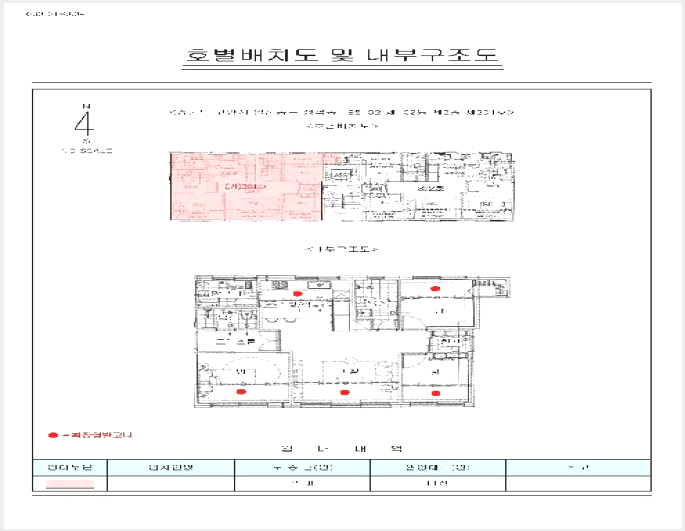This screenshot has height=531, width=685.
Task: Click the red dot legend marker
Action: pos(53,435)
